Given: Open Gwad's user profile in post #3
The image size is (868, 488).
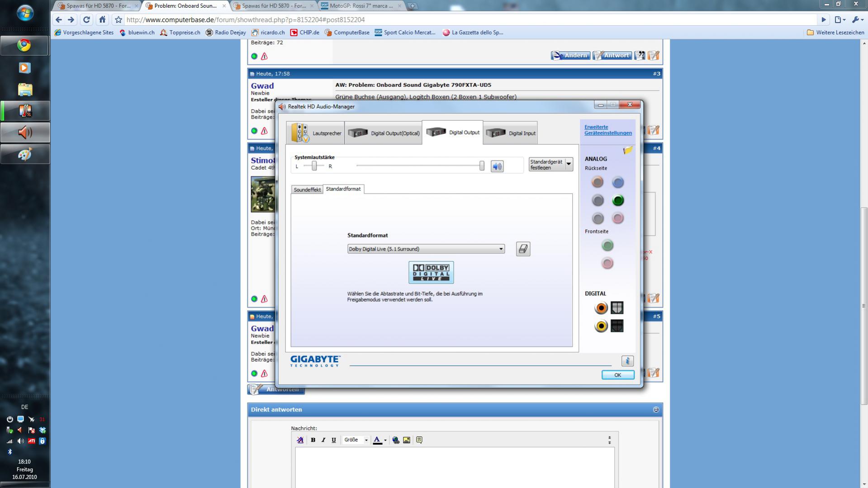Looking at the screenshot, I should 262,86.
